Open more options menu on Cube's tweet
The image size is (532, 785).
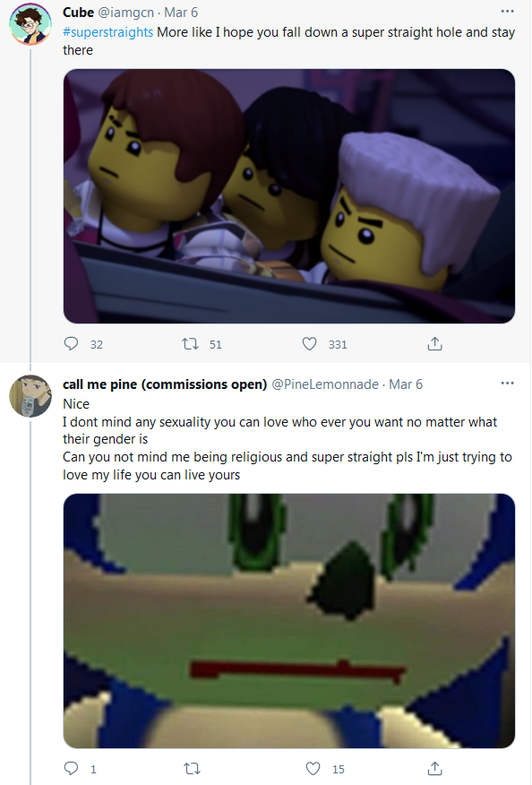coord(507,11)
